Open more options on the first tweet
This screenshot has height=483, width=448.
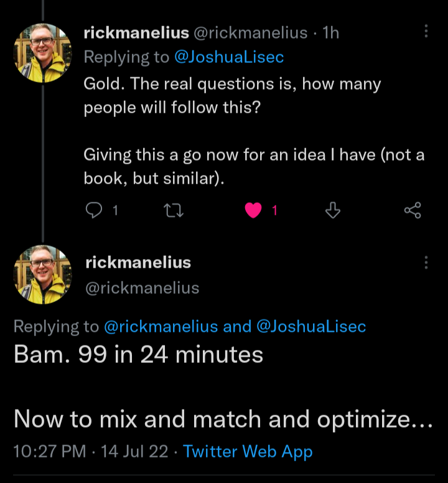pyautogui.click(x=426, y=32)
